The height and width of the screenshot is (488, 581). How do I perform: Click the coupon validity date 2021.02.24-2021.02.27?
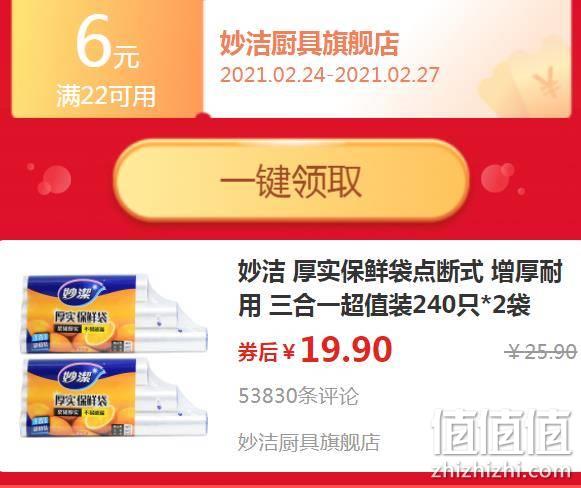click(x=329, y=75)
